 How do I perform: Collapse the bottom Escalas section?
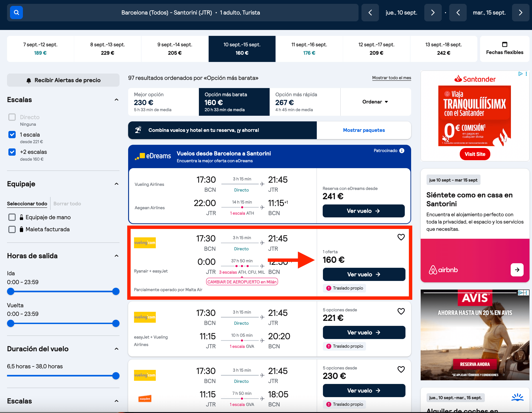click(116, 401)
